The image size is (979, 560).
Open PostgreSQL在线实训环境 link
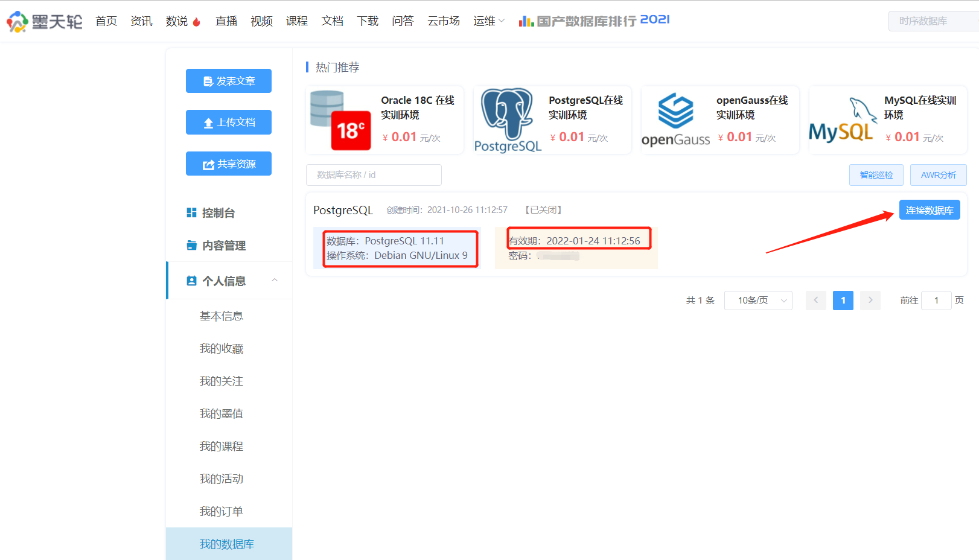585,107
